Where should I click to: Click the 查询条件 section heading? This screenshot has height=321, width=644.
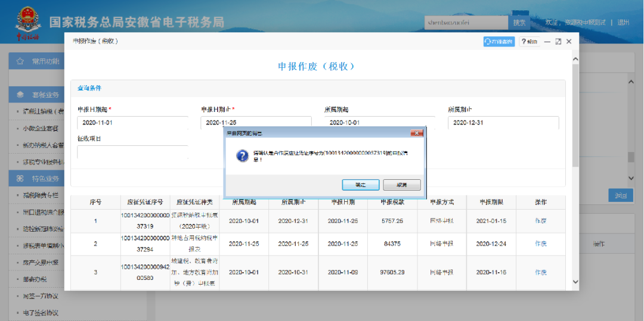[x=89, y=88]
